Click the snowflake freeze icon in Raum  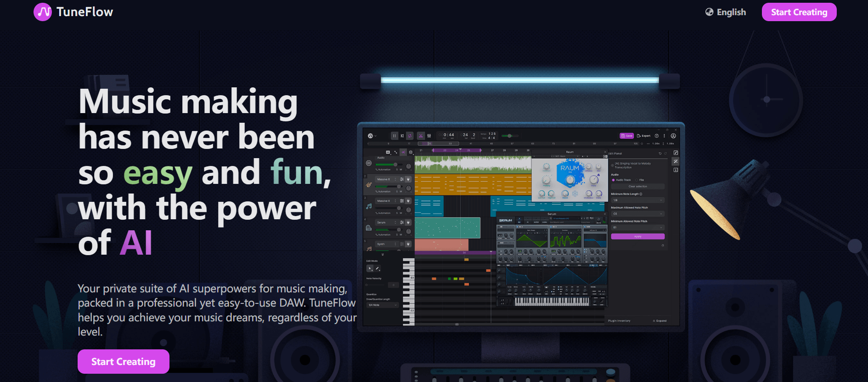[575, 194]
